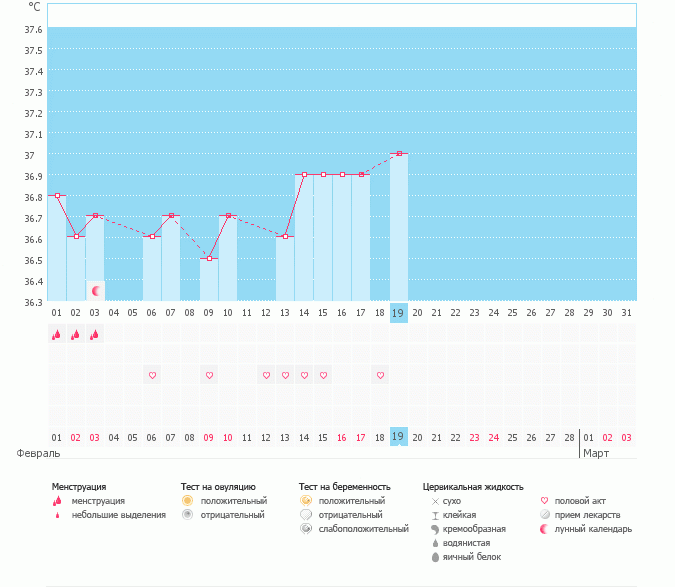Click the 36.8° data point on day 01
Screen dimensions: 675x587
[x=58, y=196]
